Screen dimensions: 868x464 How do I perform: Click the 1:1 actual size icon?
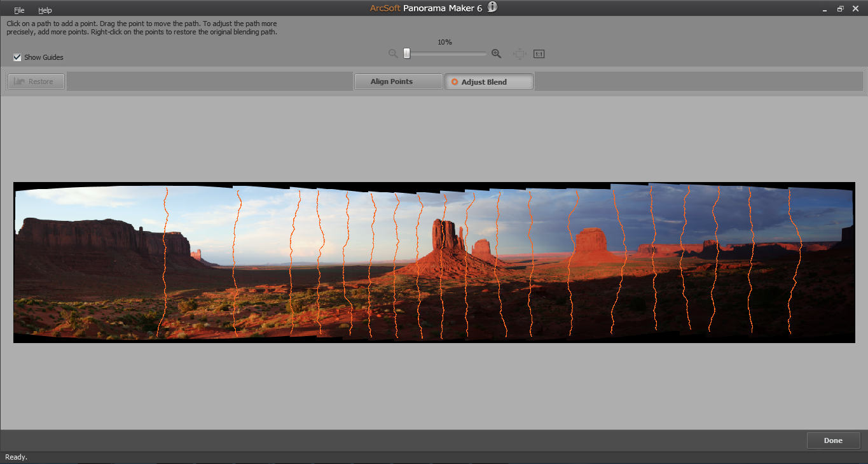[x=539, y=54]
